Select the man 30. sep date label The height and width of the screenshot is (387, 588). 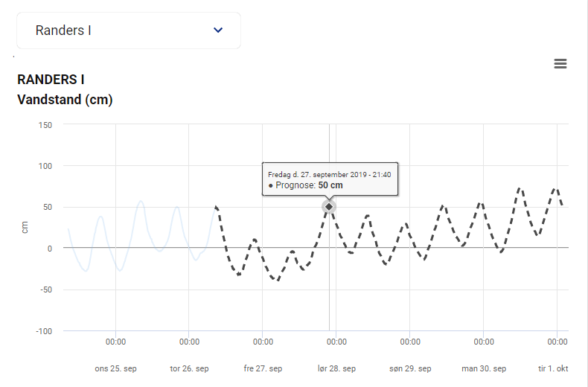tap(484, 368)
